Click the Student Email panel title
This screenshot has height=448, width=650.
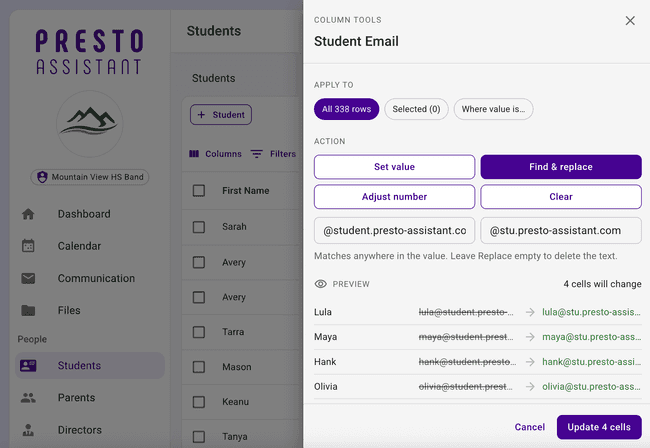coord(356,41)
